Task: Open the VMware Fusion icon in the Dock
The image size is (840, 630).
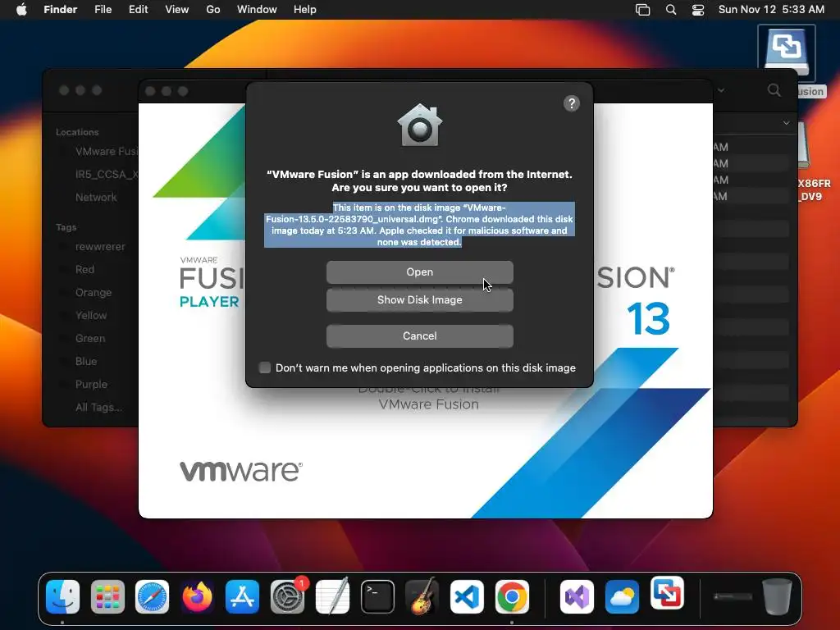Action: tap(667, 593)
